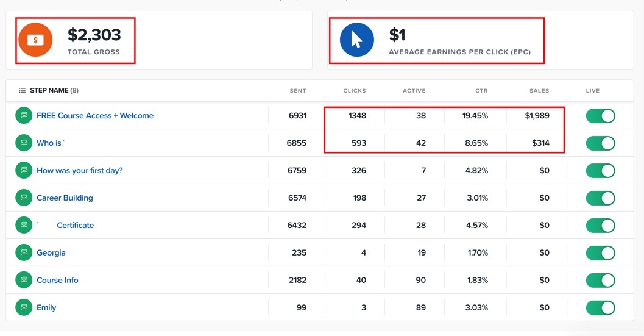Click sent count 235
The height and width of the screenshot is (336, 644).
coord(299,252)
